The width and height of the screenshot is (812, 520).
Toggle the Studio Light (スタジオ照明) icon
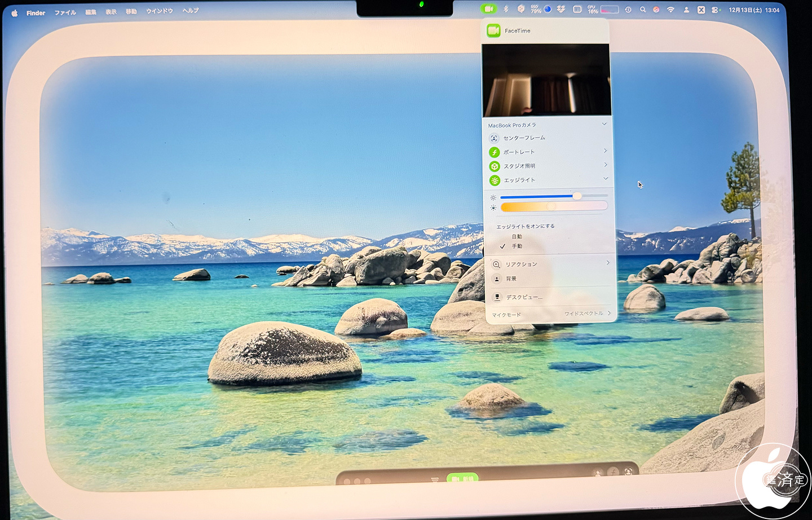[494, 166]
